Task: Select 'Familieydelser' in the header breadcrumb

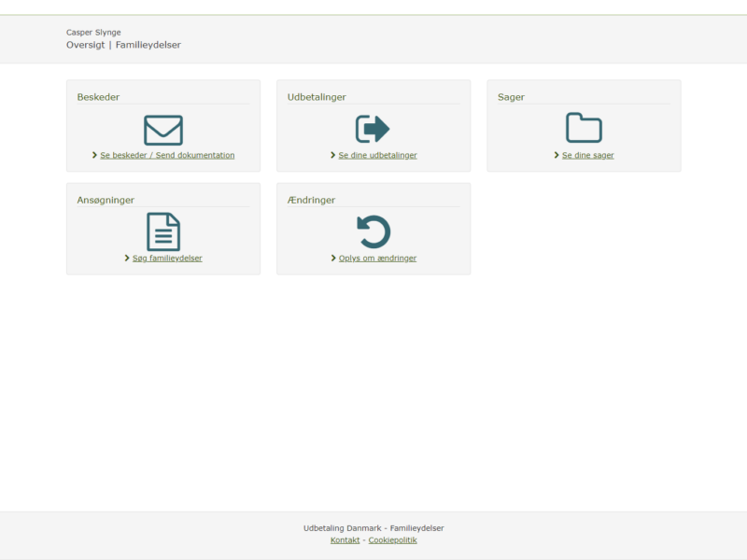Action: 148,45
